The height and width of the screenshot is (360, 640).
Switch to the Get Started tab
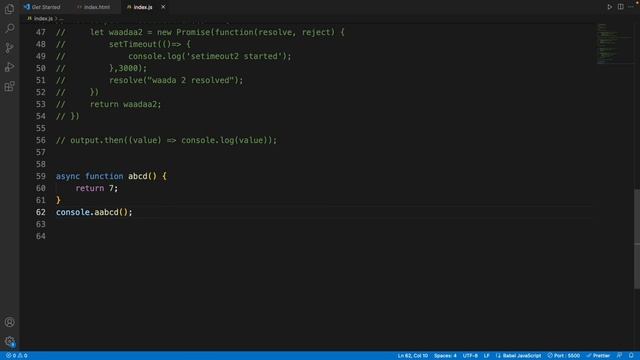tap(42, 7)
